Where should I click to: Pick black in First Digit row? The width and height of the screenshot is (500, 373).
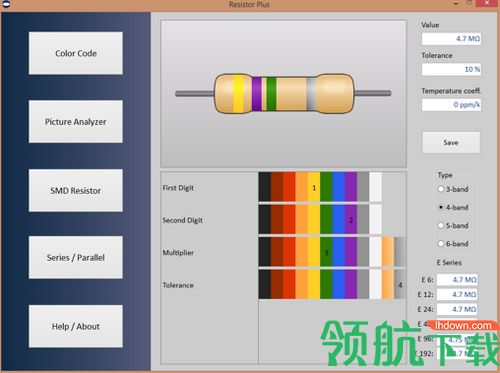coord(265,187)
